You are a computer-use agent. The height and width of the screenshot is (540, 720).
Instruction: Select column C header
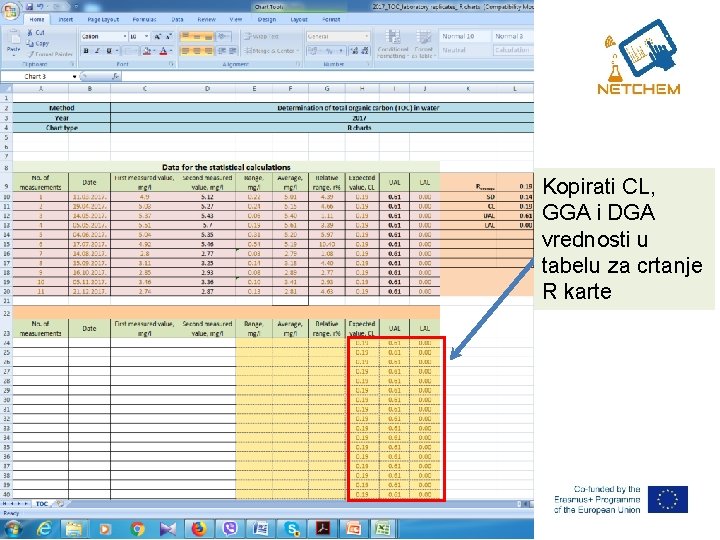(x=145, y=88)
